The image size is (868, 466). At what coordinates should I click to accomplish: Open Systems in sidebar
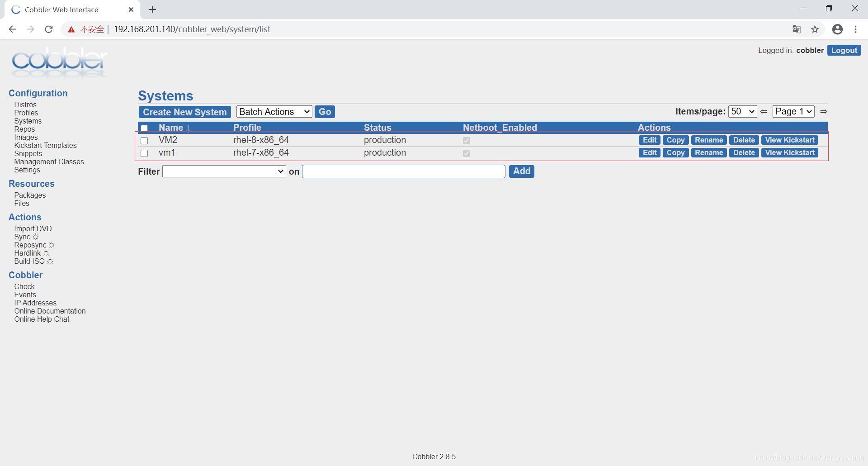pos(28,121)
